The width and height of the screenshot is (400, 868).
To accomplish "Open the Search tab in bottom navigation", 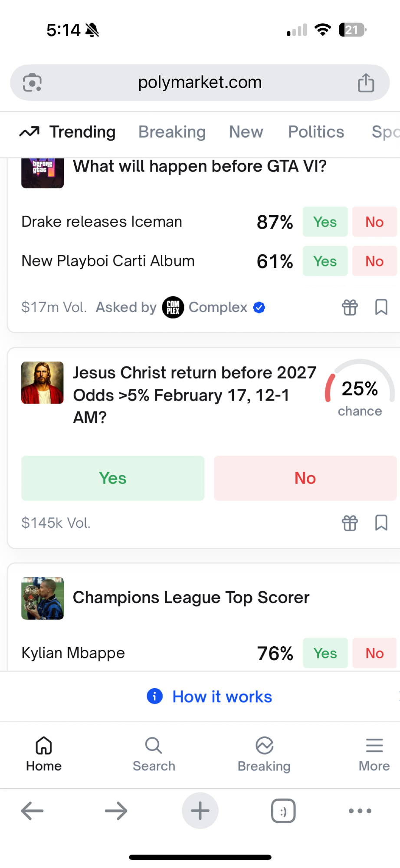I will coord(154,754).
